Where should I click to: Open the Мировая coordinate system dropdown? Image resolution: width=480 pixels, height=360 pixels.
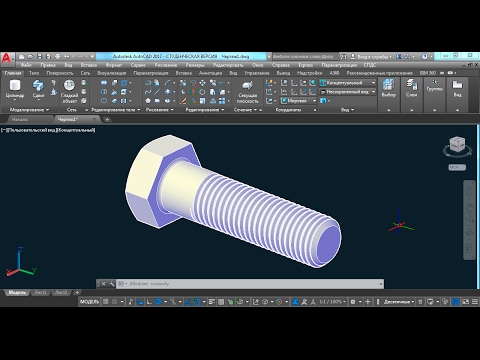click(298, 101)
